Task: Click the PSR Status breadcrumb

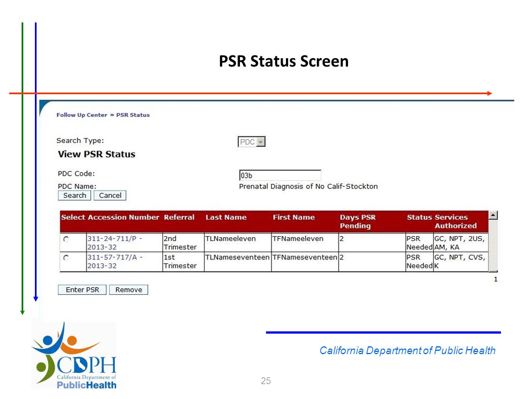Action: tap(133, 115)
